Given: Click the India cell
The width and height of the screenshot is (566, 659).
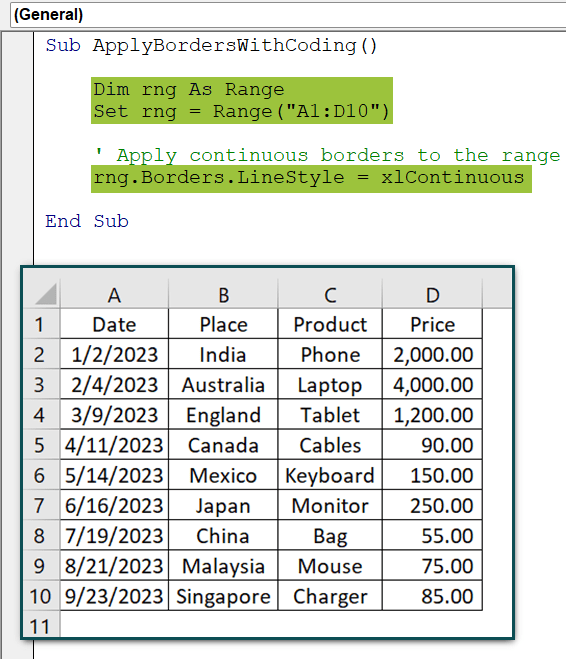Looking at the screenshot, I should pyautogui.click(x=223, y=354).
